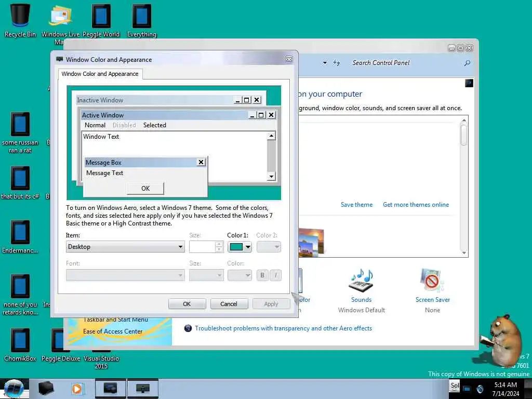Close the Window Color and Appearance dialog
The width and height of the screenshot is (532, 399).
pos(289,59)
